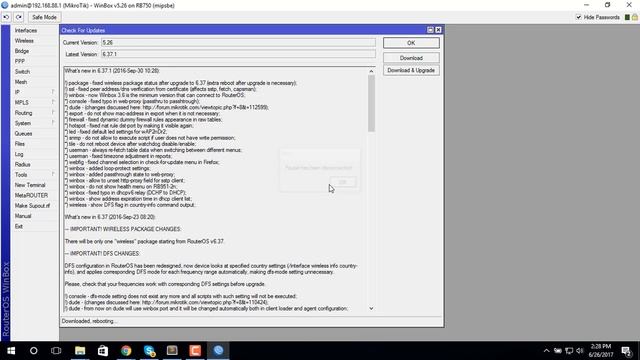The image size is (640, 360).
Task: Click Make Supout.rif
Action: coord(32,206)
